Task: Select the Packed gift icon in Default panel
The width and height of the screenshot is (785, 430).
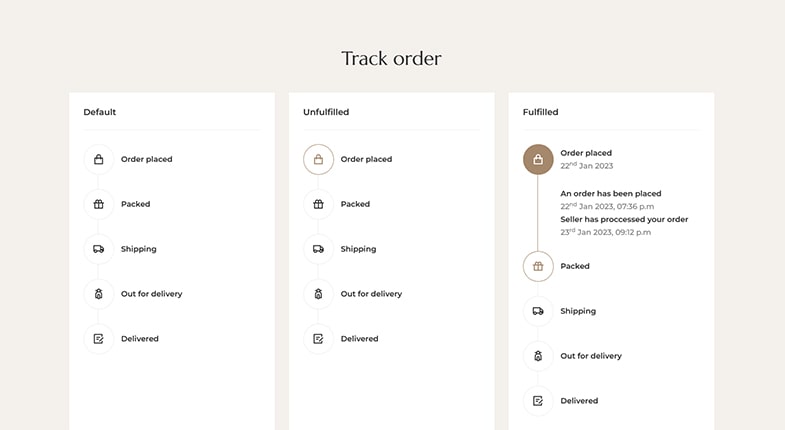Action: (x=99, y=204)
